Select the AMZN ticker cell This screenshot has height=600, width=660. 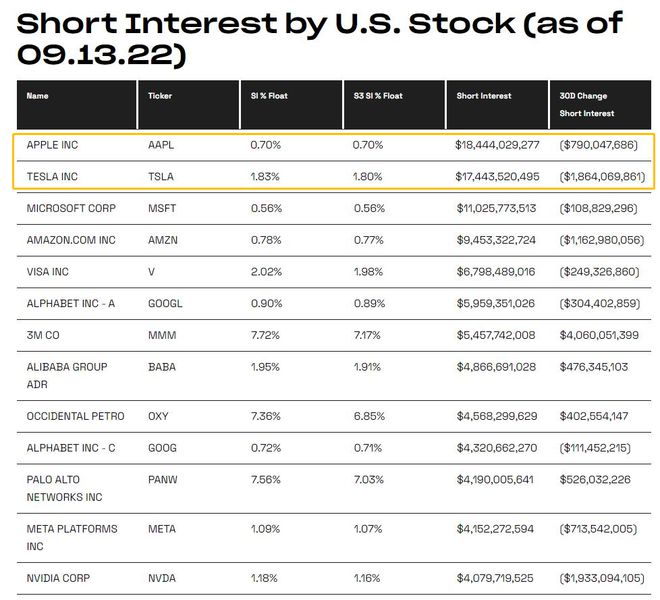tap(162, 240)
